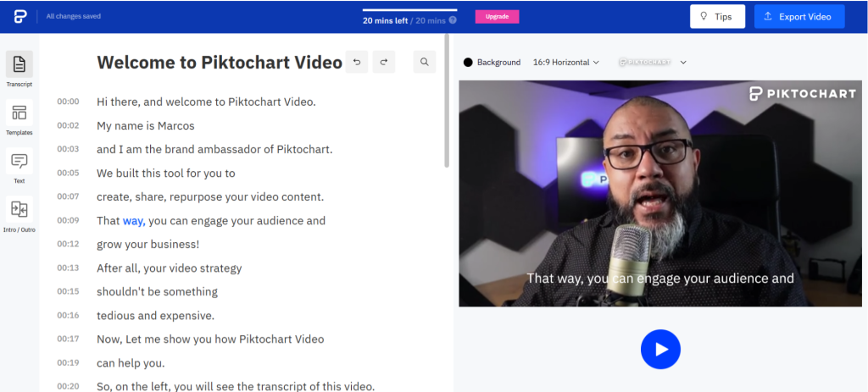Viewport: 868px width, 392px height.
Task: Click the transcript vertical scrollbar
Action: click(447, 100)
